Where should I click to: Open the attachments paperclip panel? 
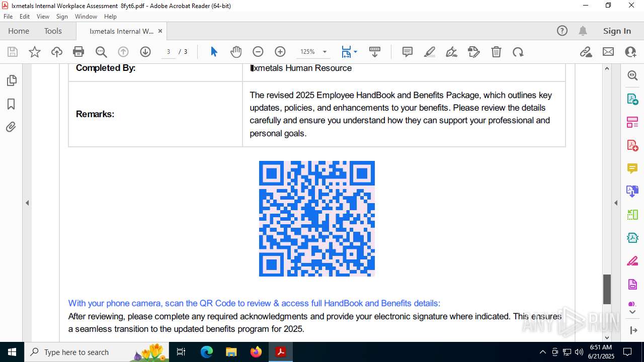pos(11,127)
